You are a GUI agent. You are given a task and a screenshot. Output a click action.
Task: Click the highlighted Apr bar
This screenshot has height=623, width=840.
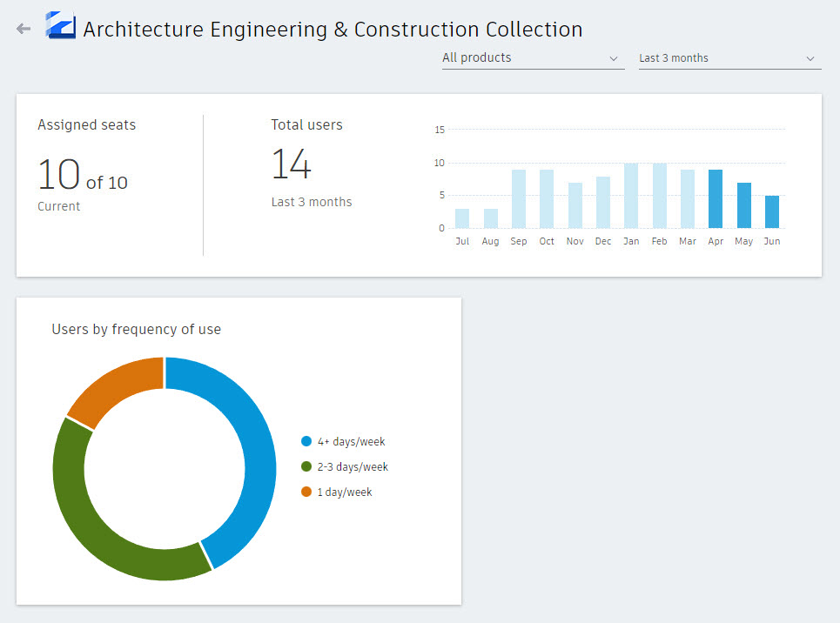coord(716,198)
